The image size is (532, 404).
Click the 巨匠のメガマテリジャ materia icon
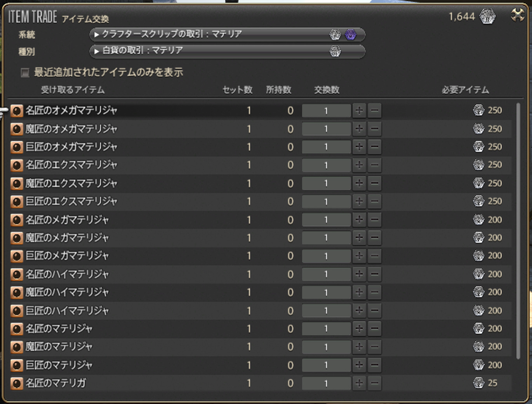click(x=17, y=256)
